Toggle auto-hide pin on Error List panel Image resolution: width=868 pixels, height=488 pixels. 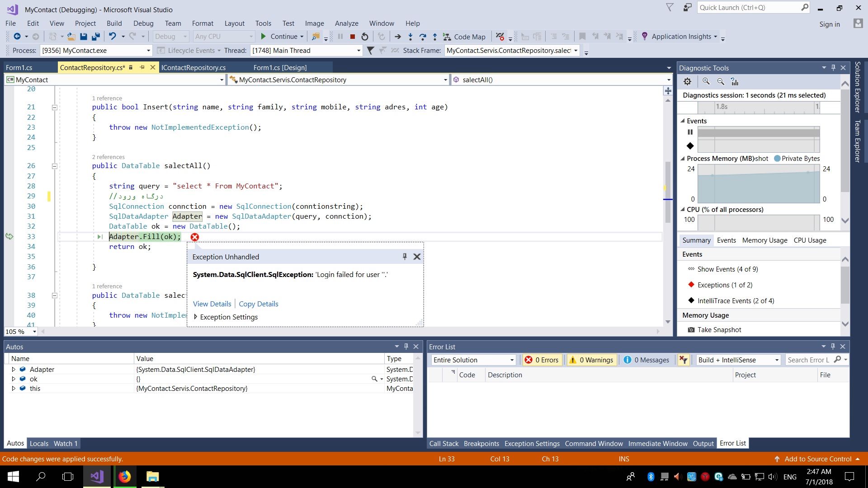click(833, 347)
